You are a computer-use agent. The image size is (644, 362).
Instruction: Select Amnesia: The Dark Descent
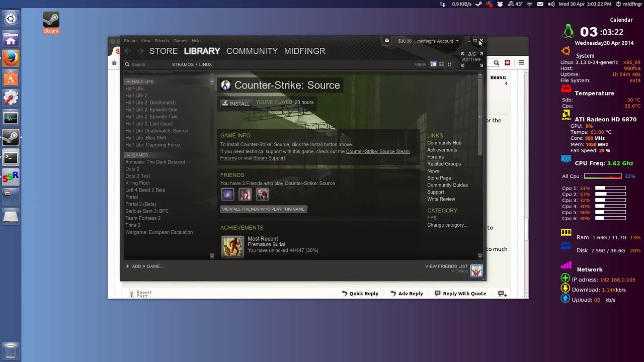(155, 162)
